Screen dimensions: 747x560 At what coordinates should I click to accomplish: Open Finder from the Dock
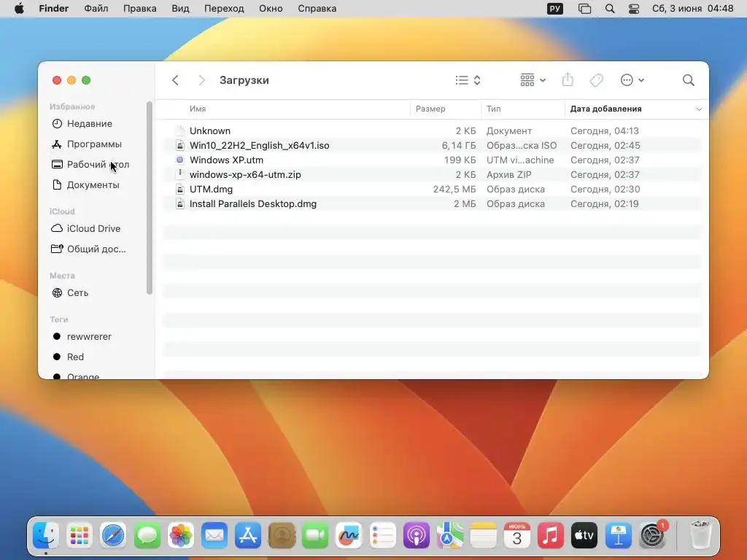[46, 535]
